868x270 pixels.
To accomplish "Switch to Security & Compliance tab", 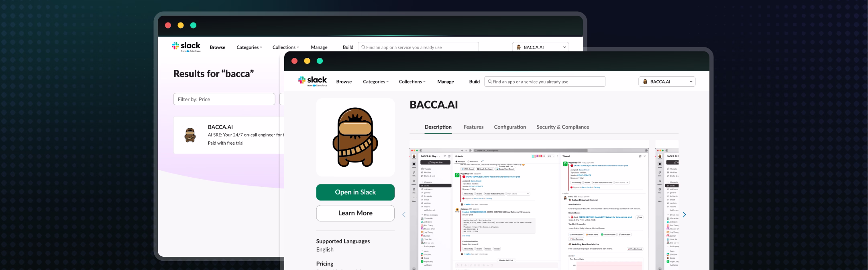I will point(562,127).
